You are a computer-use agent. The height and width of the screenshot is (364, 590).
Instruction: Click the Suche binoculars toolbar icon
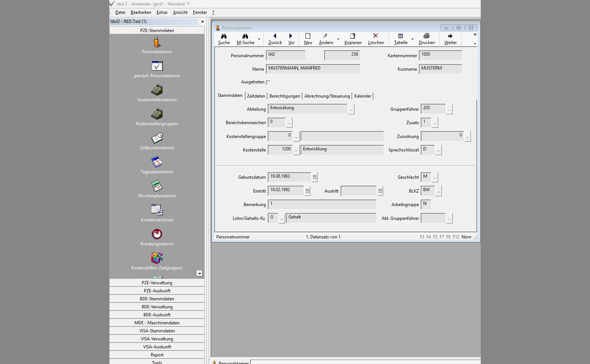224,36
